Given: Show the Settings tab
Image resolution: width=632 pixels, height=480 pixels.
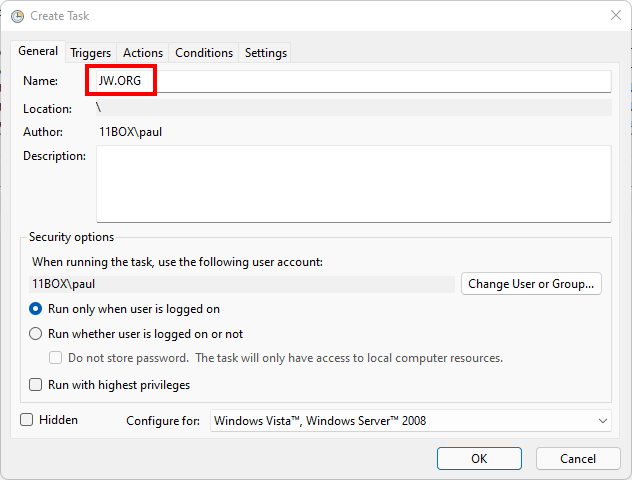Looking at the screenshot, I should 266,53.
